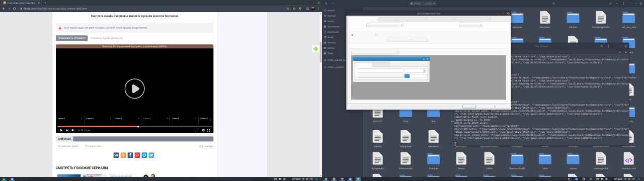Select Сезон 3 in the player
Image resolution: width=644 pixels, height=181 pixels.
point(118,118)
